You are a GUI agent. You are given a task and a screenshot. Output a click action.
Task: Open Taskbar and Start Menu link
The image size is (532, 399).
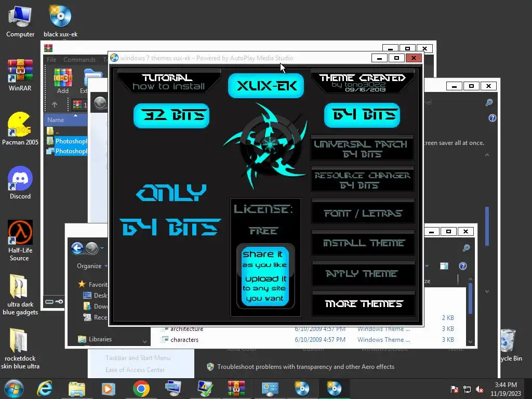pos(138,357)
